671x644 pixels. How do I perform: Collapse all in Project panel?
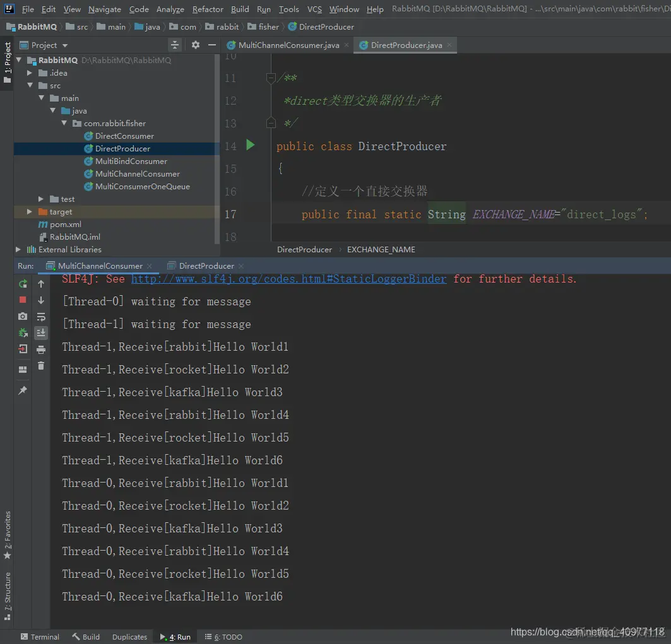click(x=175, y=45)
